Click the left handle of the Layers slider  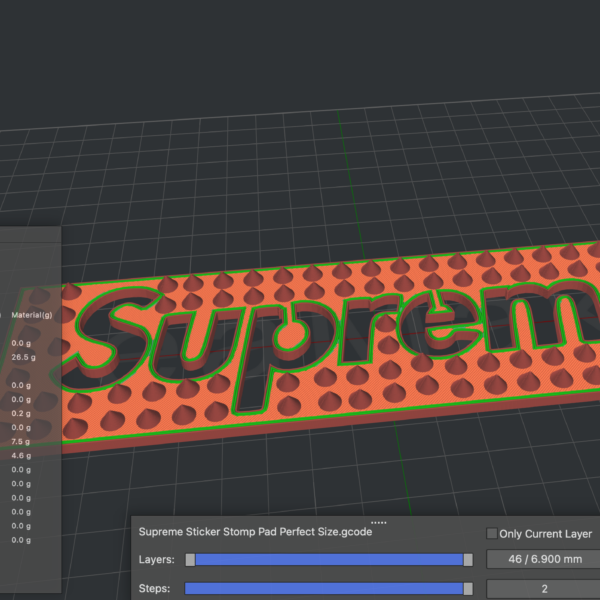tap(190, 560)
